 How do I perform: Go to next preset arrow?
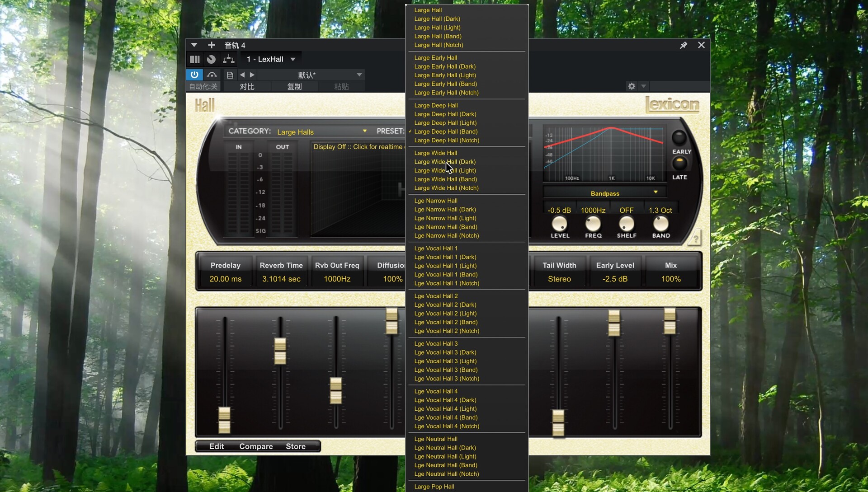252,75
